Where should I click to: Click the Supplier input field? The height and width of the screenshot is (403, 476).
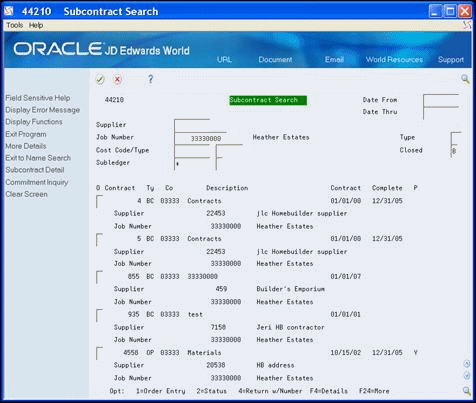point(192,125)
